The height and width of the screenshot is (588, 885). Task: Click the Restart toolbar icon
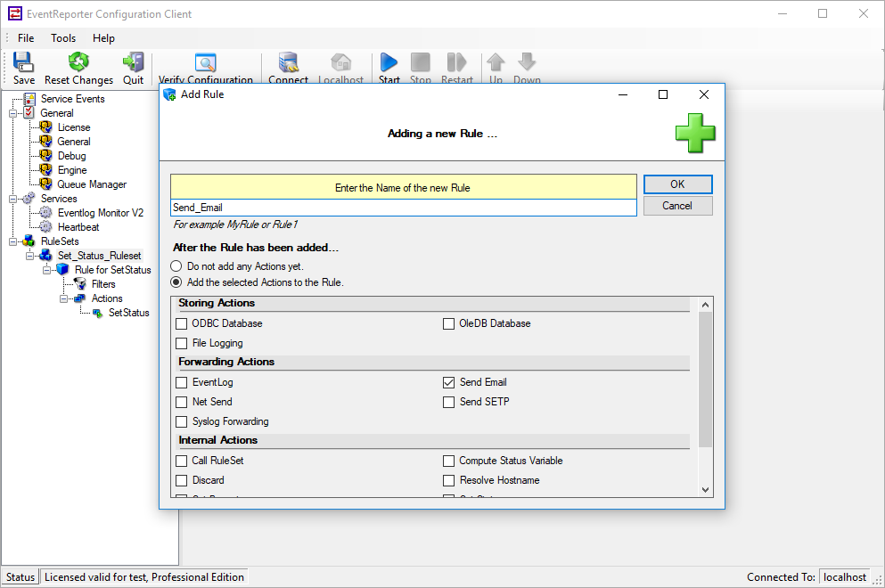(x=456, y=62)
